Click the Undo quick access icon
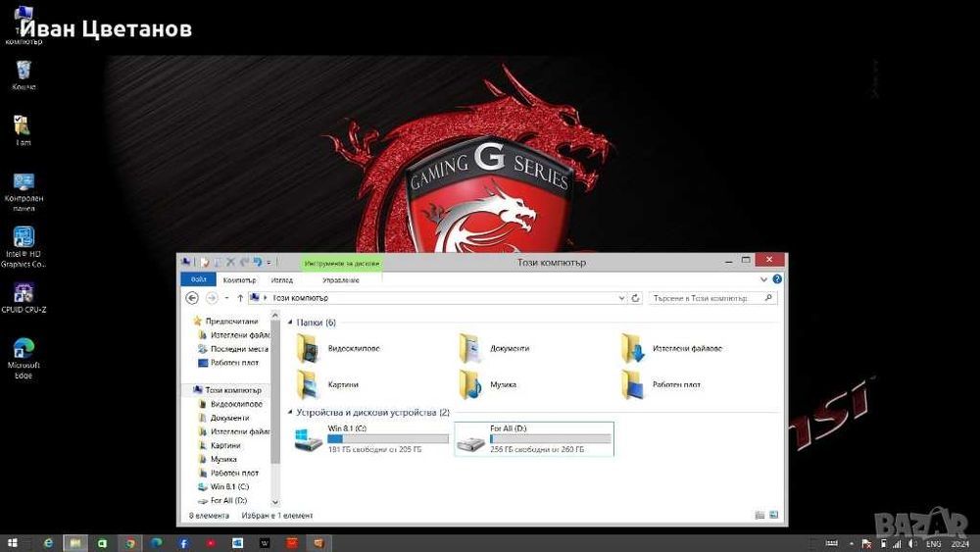980x552 pixels. point(256,262)
